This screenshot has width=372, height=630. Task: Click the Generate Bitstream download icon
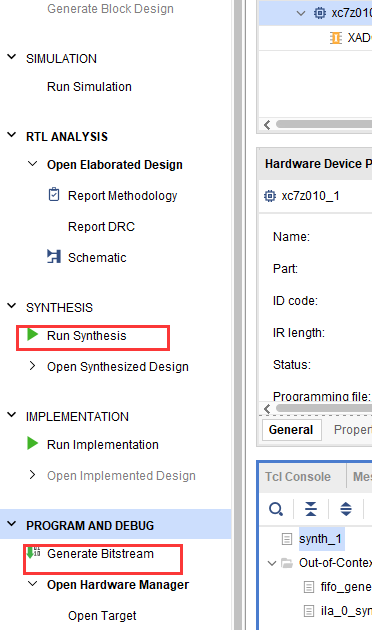(x=33, y=553)
